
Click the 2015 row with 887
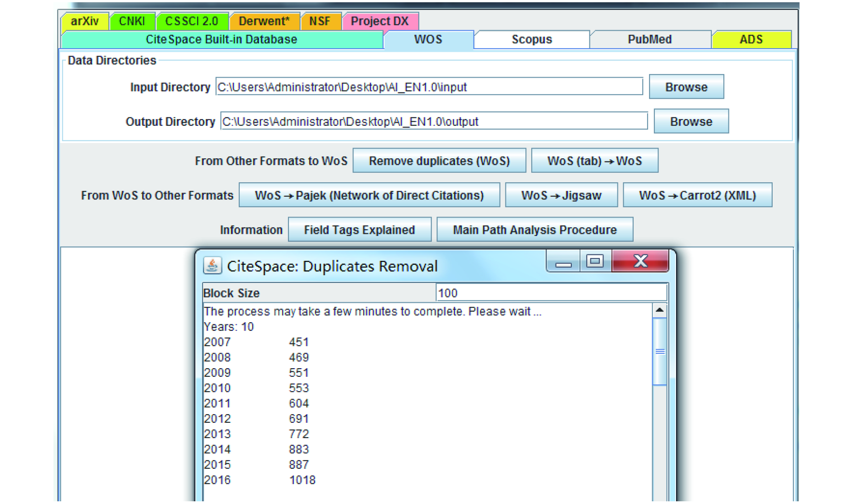[256, 465]
